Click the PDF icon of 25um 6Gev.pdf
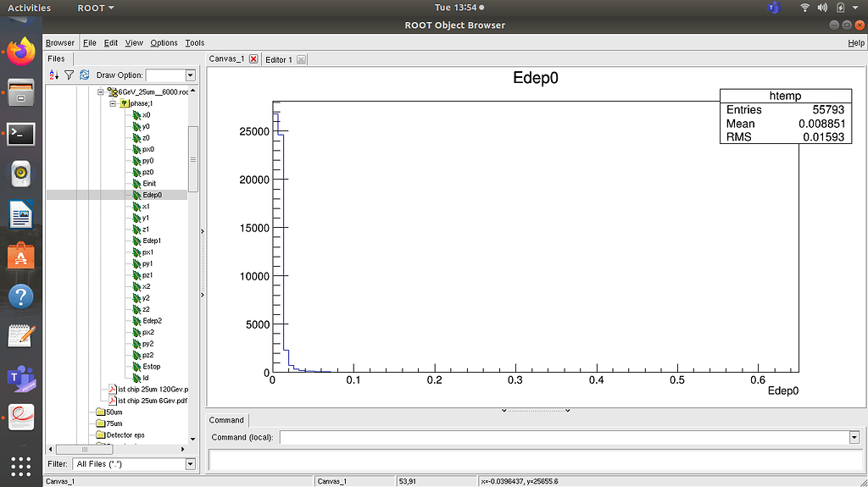 [x=113, y=401]
